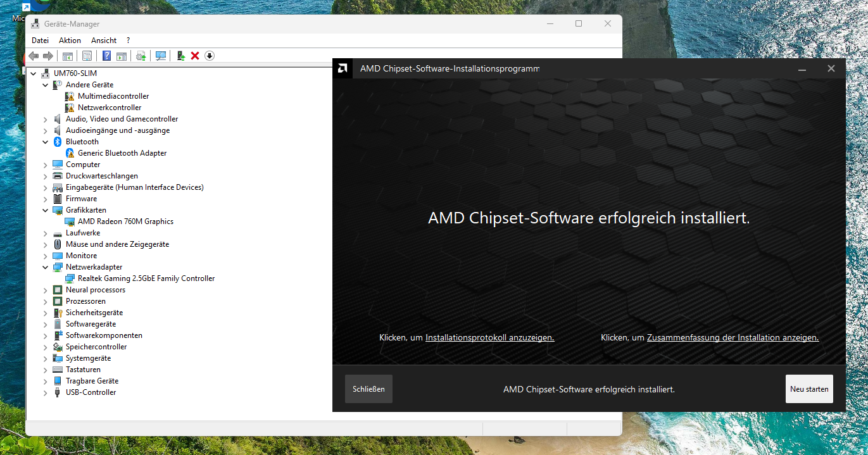Select Netzwerkcontroller device
Viewport: 868px width, 455px height.
pos(110,108)
